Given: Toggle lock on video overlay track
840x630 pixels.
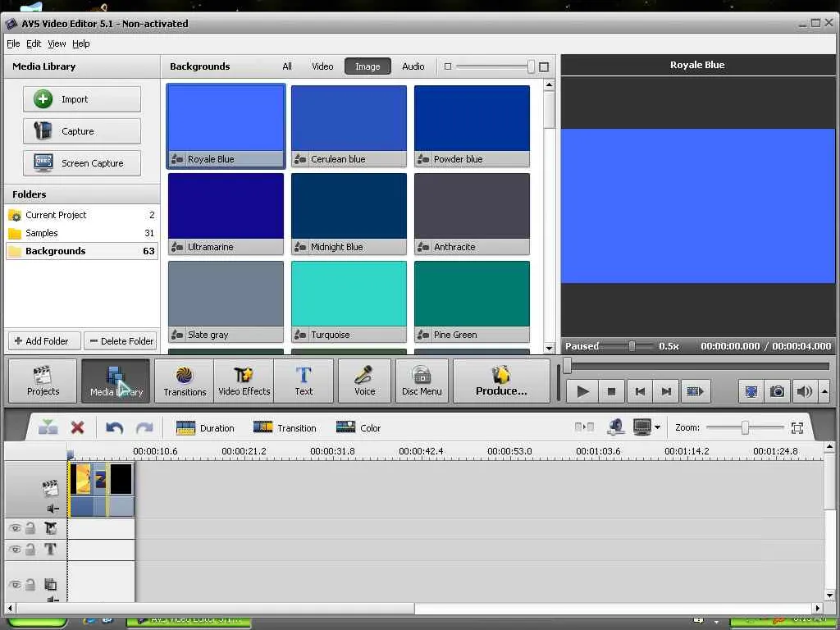Looking at the screenshot, I should 30,528.
